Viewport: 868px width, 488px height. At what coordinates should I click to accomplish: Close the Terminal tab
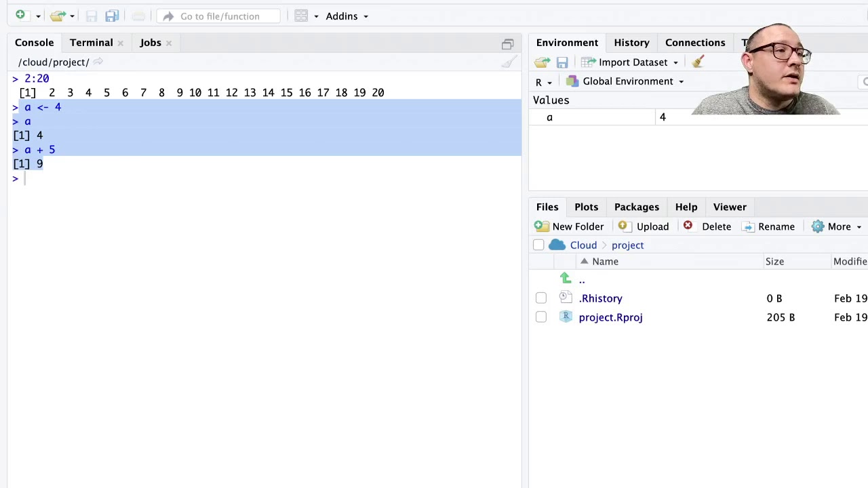coord(120,43)
